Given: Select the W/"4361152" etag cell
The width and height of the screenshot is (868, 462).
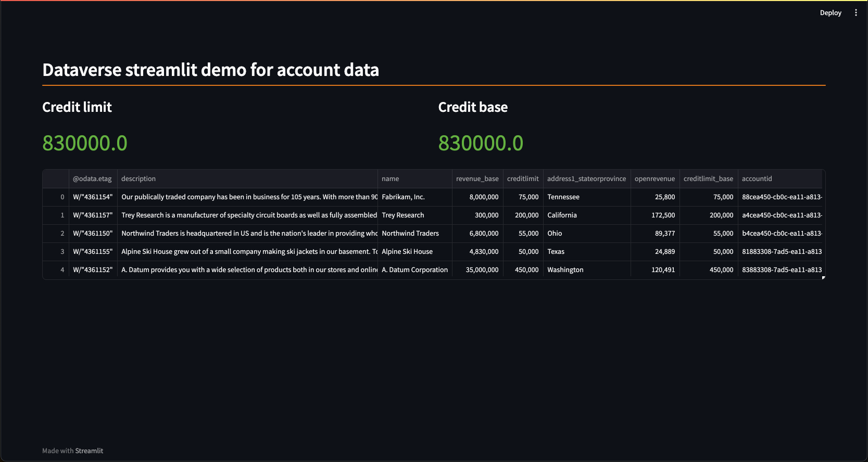Looking at the screenshot, I should tap(93, 270).
